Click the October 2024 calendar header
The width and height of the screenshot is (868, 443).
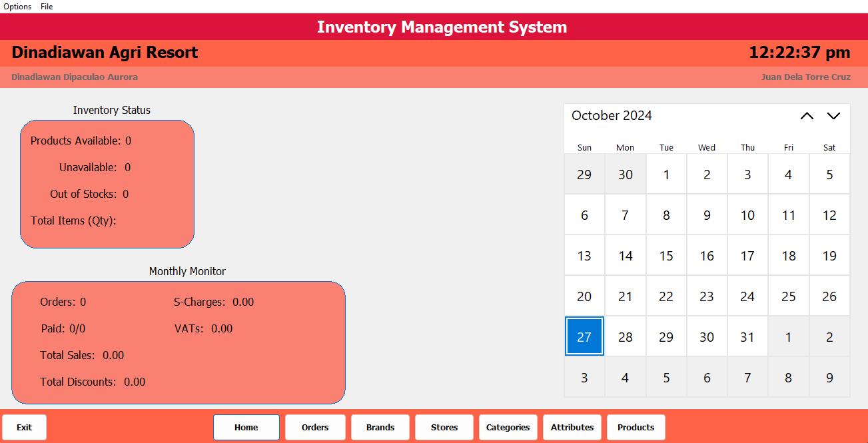pyautogui.click(x=612, y=116)
